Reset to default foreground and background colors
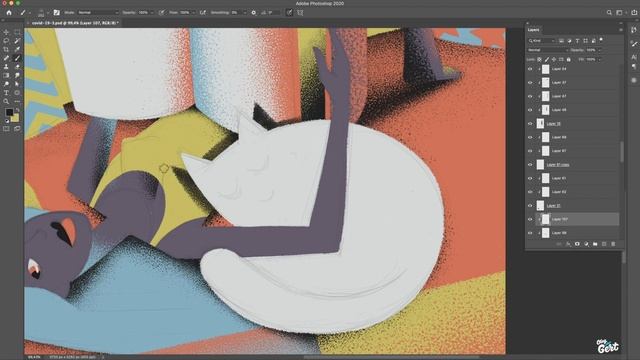The image size is (640, 360). 7,121
